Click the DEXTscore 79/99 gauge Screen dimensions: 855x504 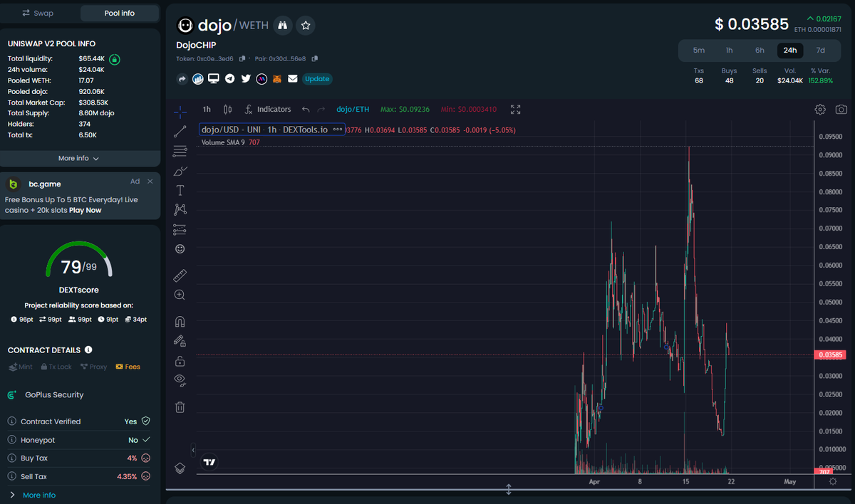point(78,261)
